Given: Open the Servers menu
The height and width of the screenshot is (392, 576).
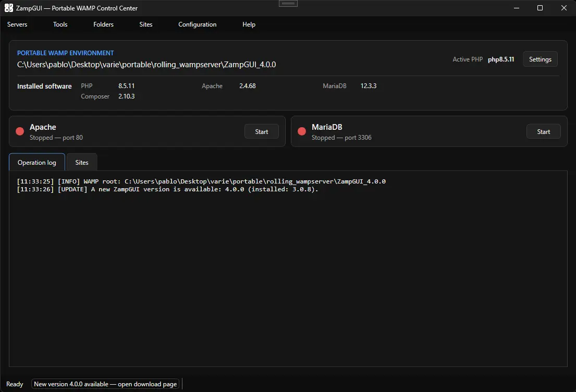Looking at the screenshot, I should point(17,24).
